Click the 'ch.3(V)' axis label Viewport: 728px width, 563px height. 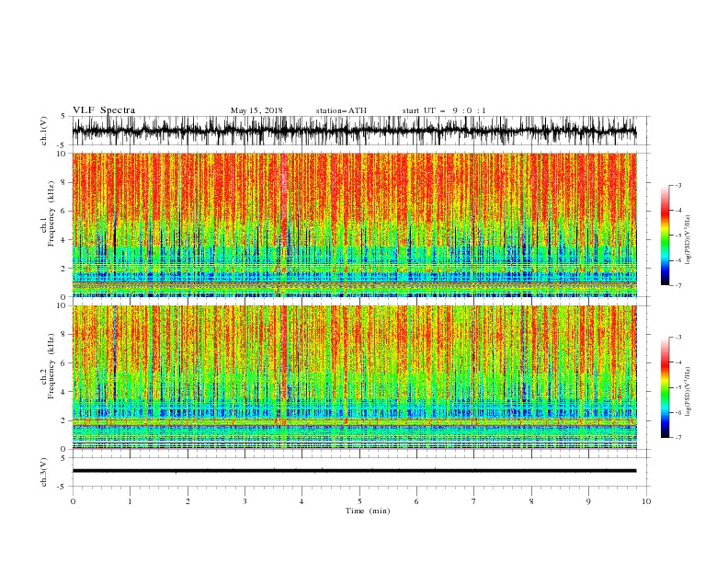44,472
